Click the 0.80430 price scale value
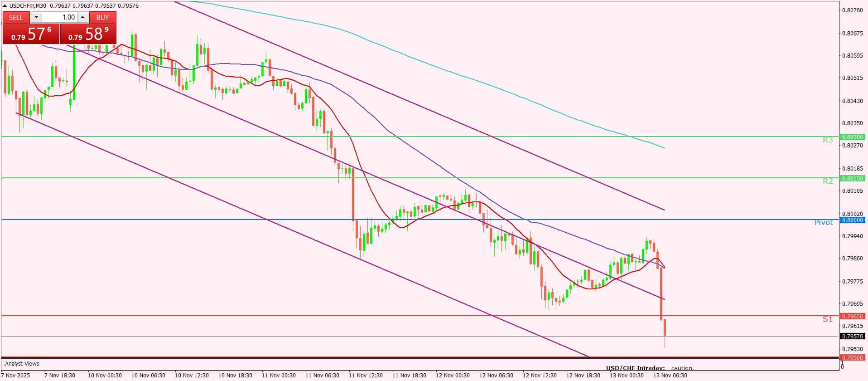Viewport: 868px width, 381px height. point(852,100)
